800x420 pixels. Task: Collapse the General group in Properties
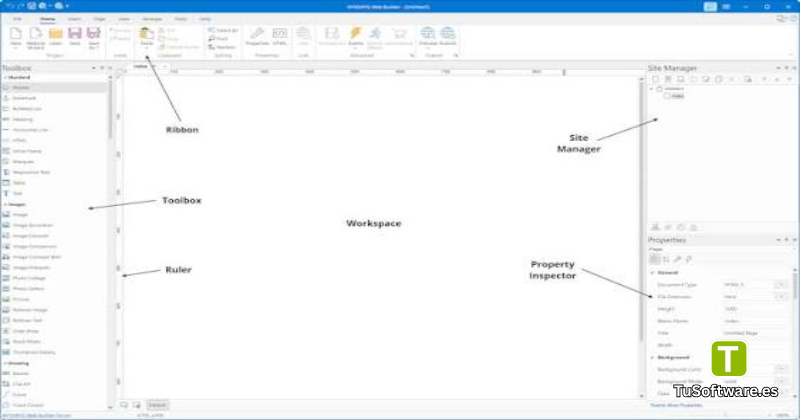pos(653,273)
